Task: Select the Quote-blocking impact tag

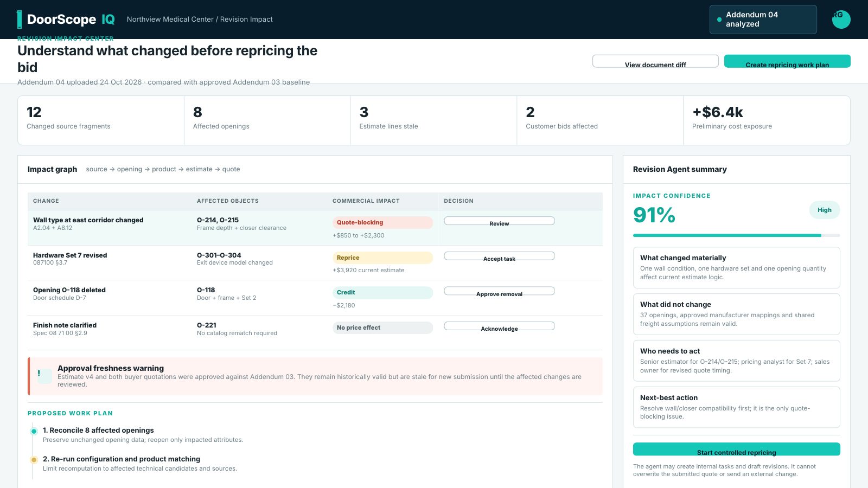Action: [x=382, y=222]
